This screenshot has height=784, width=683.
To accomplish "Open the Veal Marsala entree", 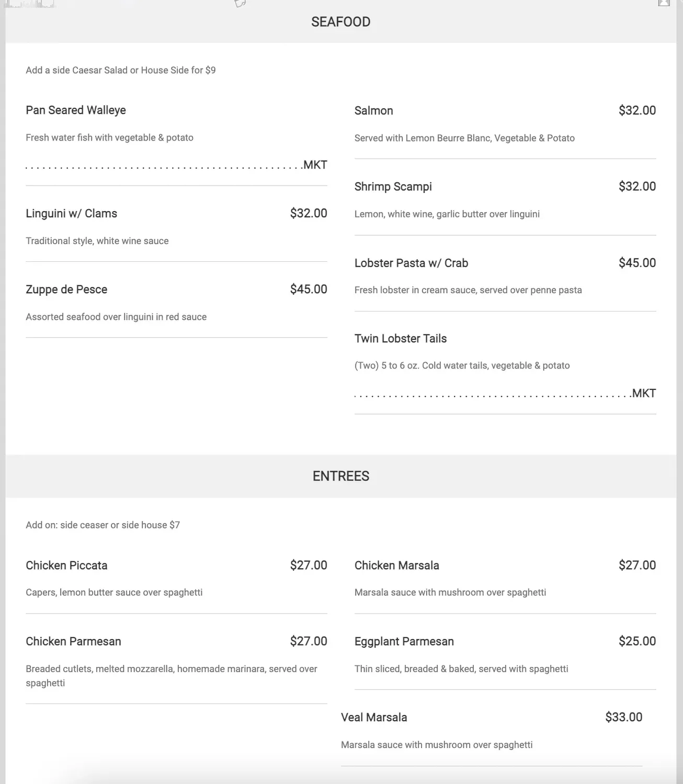I will [373, 718].
